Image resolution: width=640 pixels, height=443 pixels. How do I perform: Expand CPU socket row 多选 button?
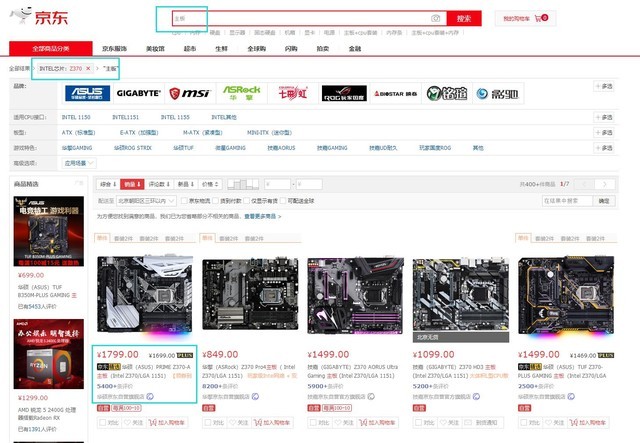(x=604, y=117)
